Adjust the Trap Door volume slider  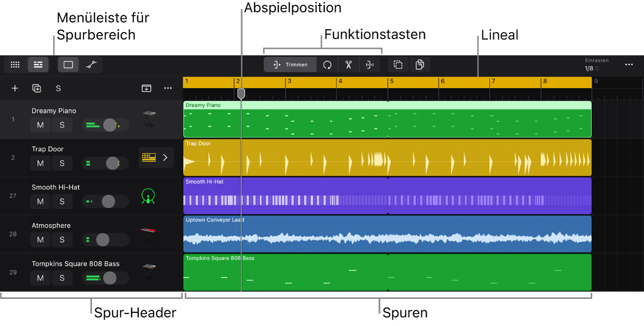coord(105,163)
